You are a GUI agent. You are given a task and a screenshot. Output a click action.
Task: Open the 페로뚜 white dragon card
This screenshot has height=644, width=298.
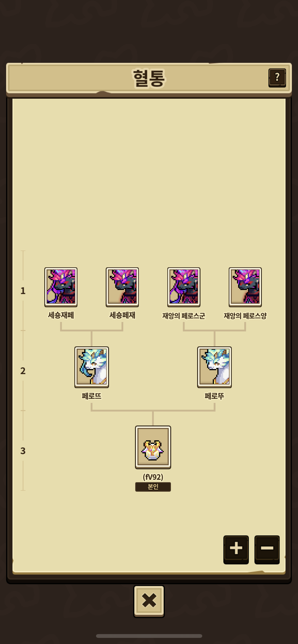[214, 367]
